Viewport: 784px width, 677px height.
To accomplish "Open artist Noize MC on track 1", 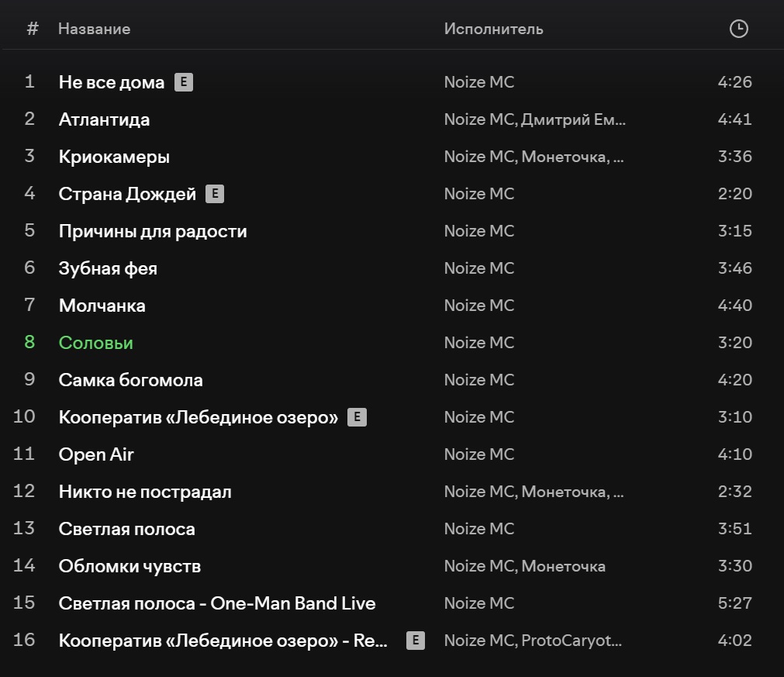I will (x=479, y=82).
